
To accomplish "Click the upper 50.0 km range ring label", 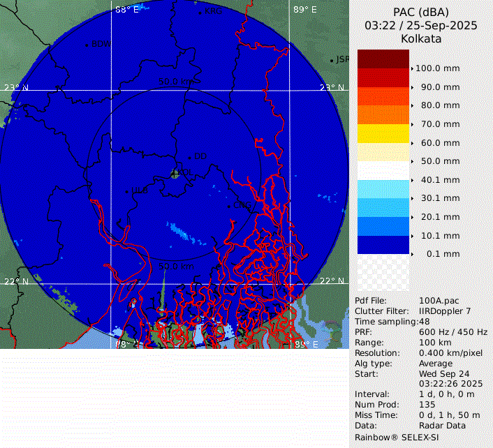I will (175, 82).
